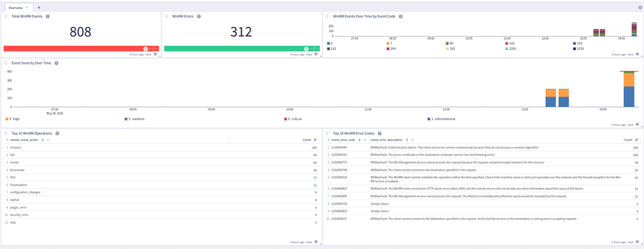Grab drag handle of Events by Event Code panel
644x249 pixels.
(327, 17)
